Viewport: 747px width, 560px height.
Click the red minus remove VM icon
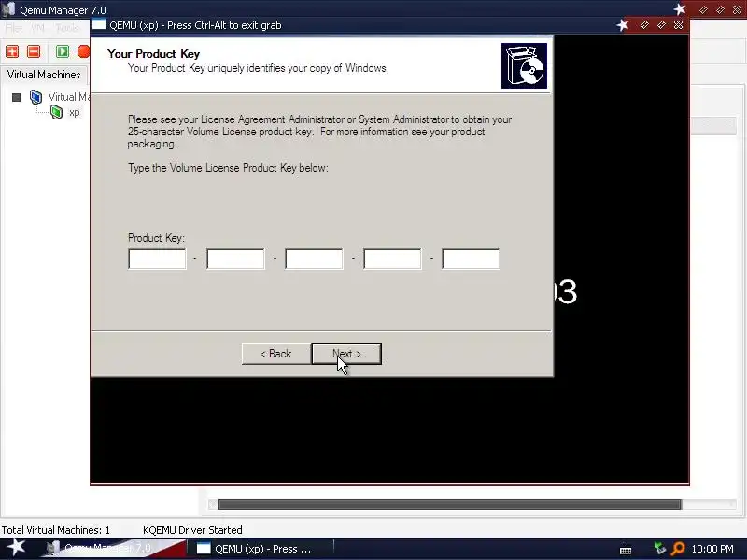tap(34, 51)
